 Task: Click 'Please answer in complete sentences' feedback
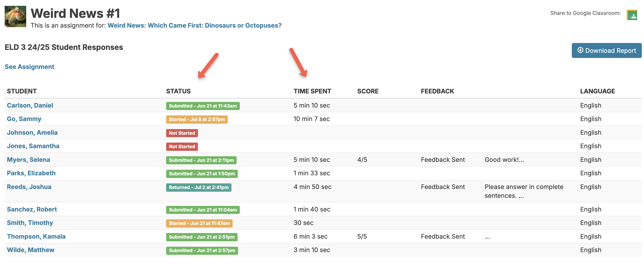(524, 191)
